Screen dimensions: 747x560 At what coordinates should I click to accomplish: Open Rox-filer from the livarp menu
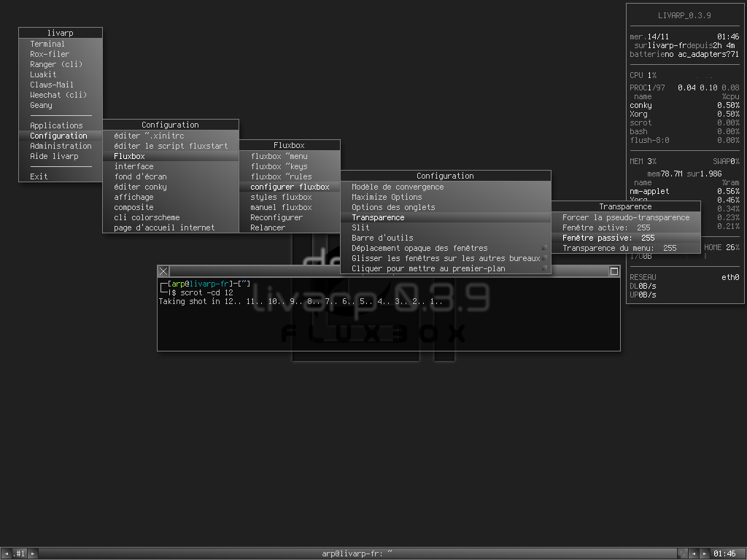61,54
